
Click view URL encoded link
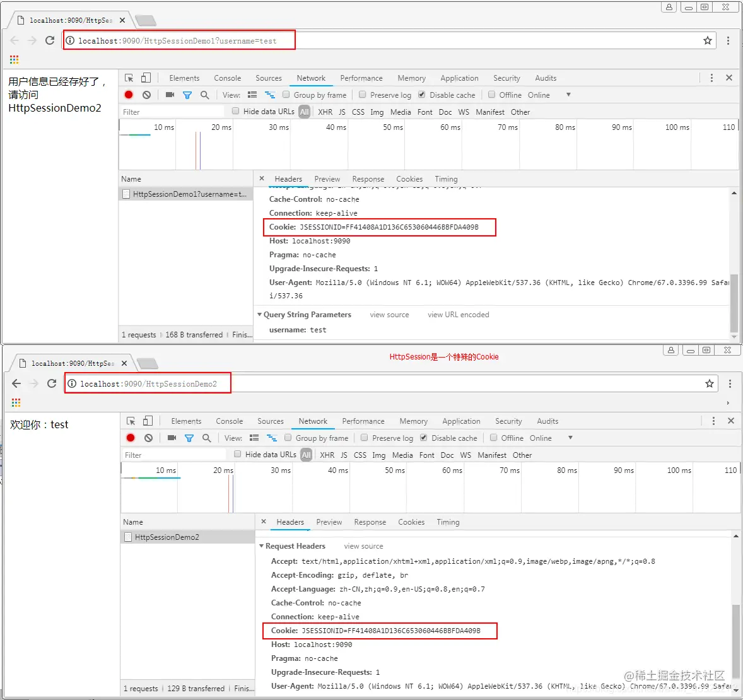coord(458,315)
